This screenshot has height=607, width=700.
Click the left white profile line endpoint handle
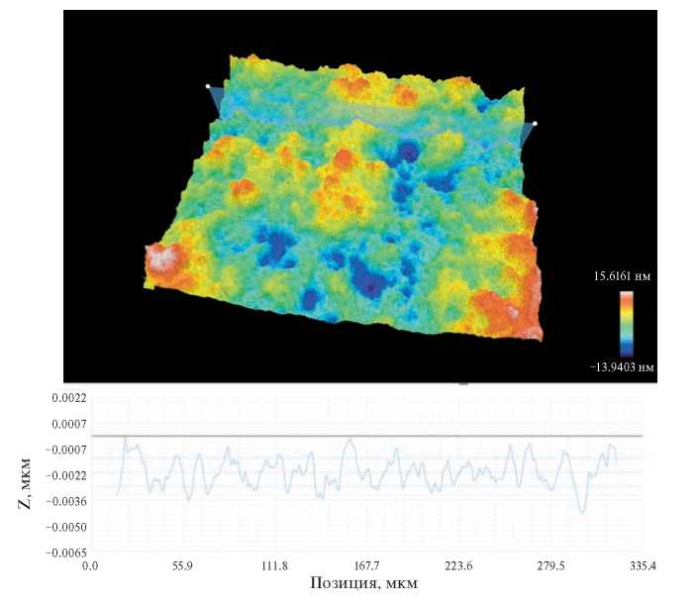pyautogui.click(x=208, y=87)
